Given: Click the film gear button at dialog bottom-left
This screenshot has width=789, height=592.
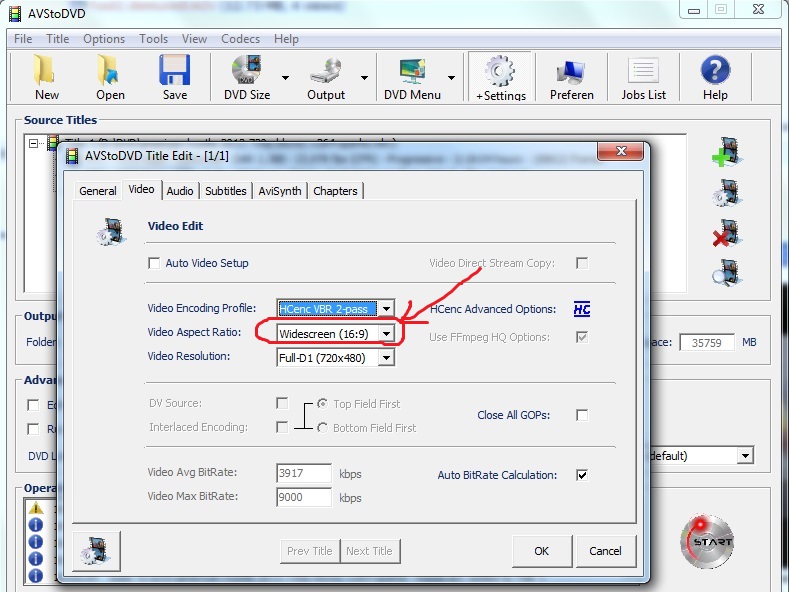Looking at the screenshot, I should click(96, 551).
